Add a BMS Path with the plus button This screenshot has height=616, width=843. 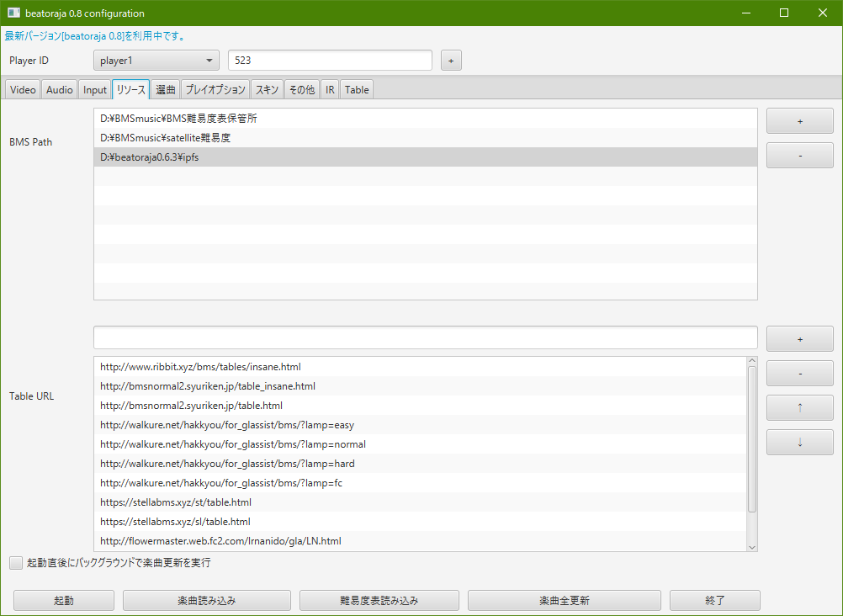[x=800, y=121]
